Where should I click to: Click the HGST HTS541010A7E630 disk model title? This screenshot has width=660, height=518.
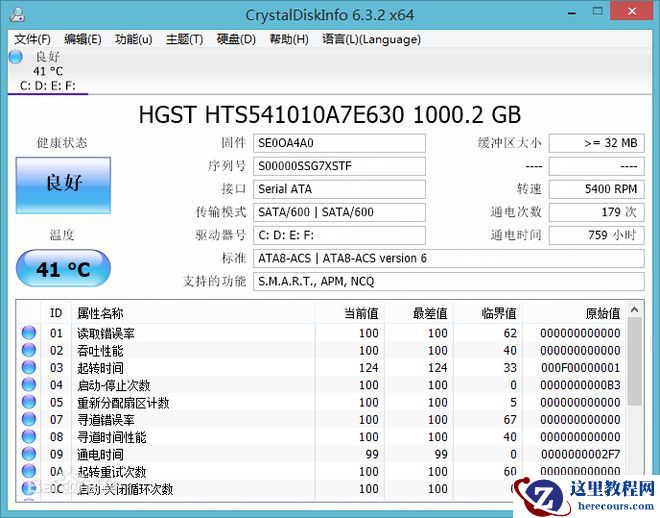click(x=330, y=114)
